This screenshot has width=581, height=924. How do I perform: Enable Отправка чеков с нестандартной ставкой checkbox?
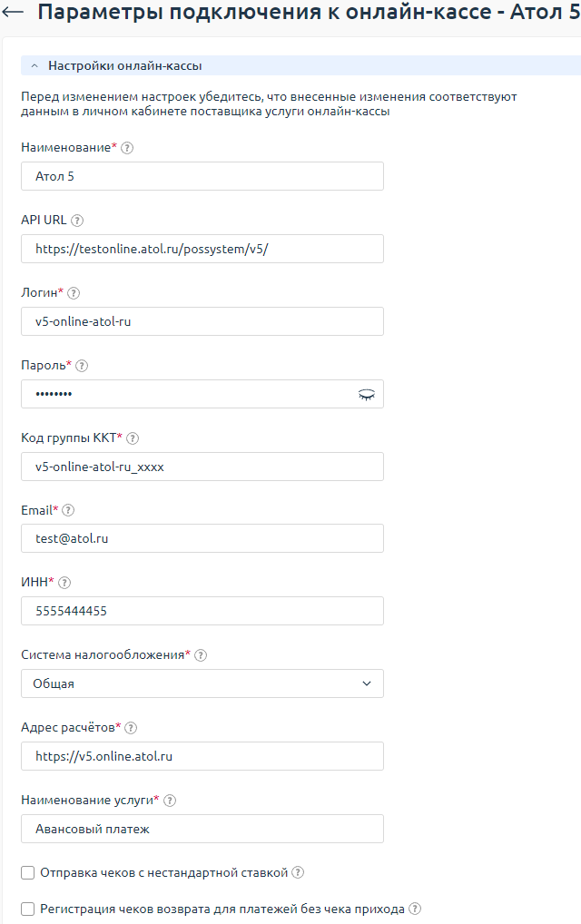tap(28, 873)
